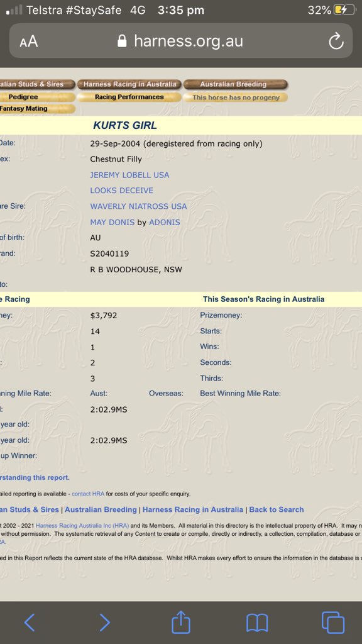Tap the Telstra #StaySafe carrier label
Image resolution: width=362 pixels, height=644 pixels.
pos(74,10)
